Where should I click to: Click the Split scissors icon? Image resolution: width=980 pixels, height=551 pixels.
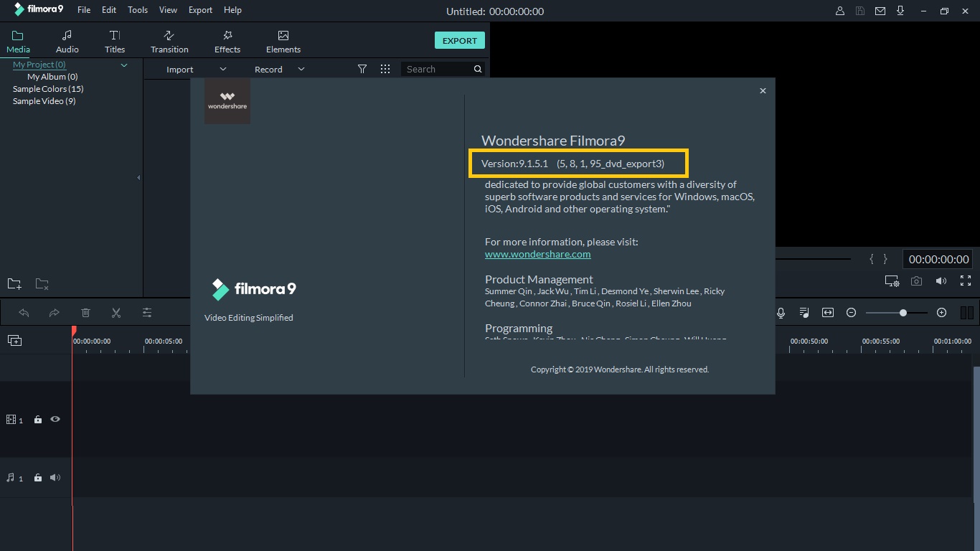pyautogui.click(x=116, y=313)
